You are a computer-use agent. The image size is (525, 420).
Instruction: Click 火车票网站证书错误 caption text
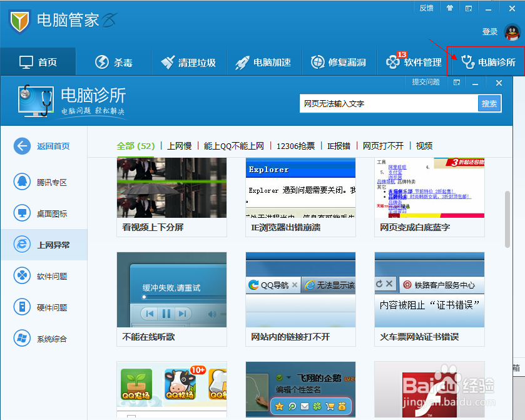click(419, 337)
